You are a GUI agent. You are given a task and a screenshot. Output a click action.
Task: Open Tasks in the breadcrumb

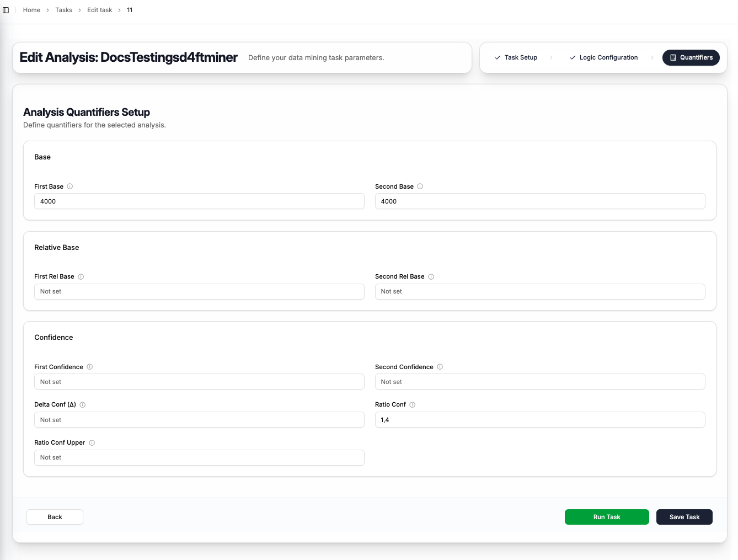63,10
